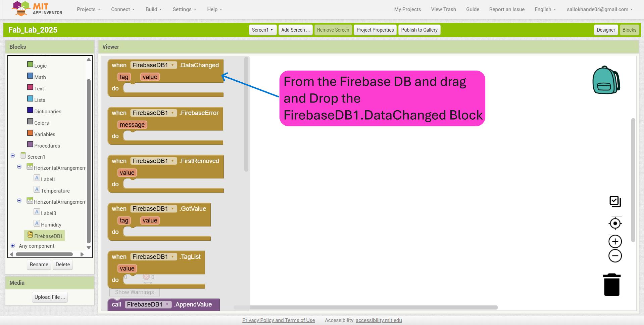This screenshot has height=325, width=644.
Task: Click Report an Issue
Action: coord(507,9)
